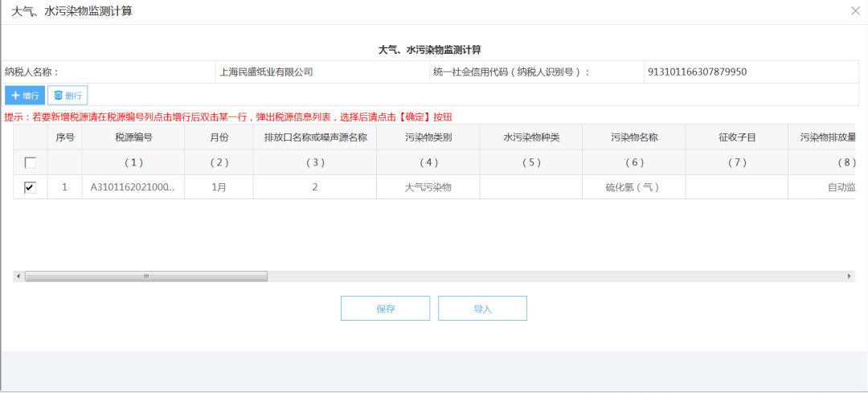Click the 大气污染物 category cell
This screenshot has height=393, width=868.
tap(428, 187)
